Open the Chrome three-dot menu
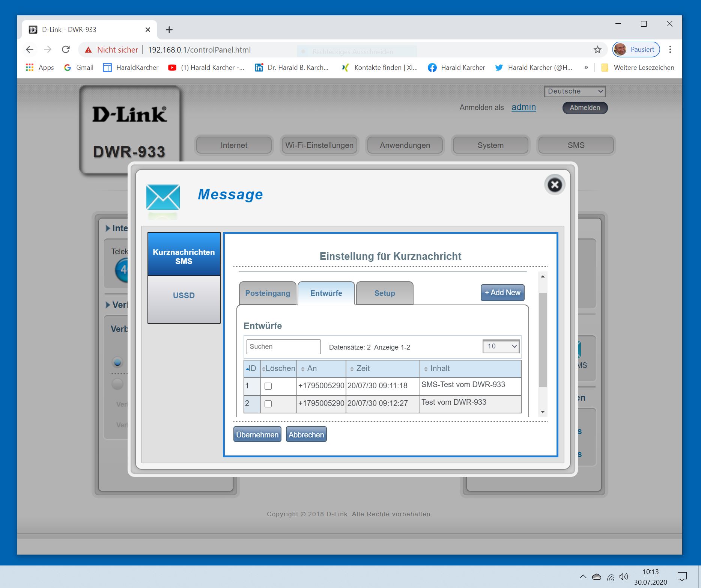The width and height of the screenshot is (701, 588). 670,50
